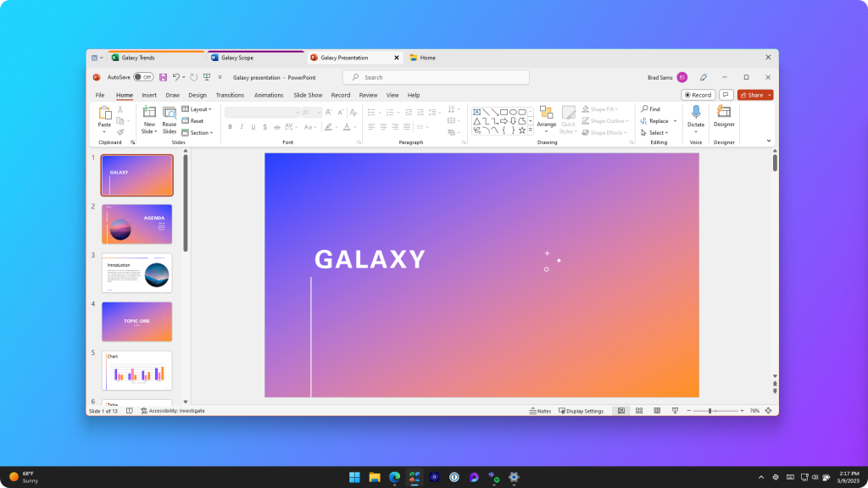Click the Share button
868x488 pixels.
click(x=754, y=95)
